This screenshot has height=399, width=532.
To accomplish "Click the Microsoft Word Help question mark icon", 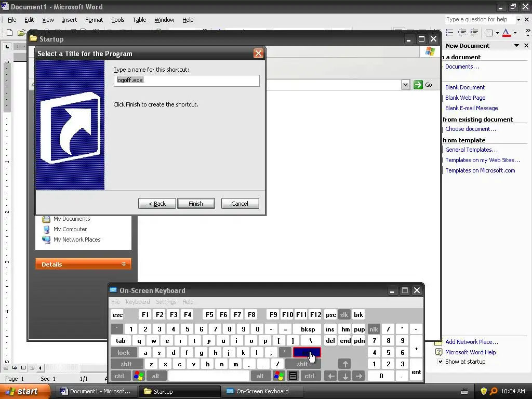I will click(438, 352).
